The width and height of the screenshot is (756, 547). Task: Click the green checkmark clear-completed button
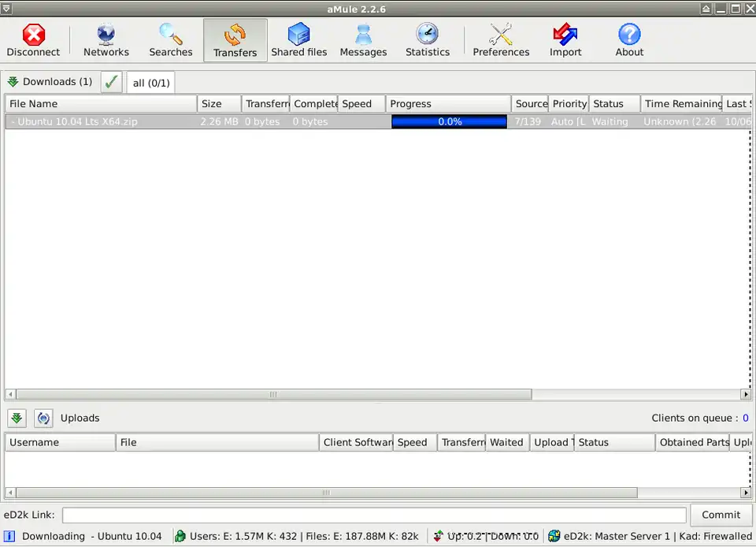coord(112,82)
